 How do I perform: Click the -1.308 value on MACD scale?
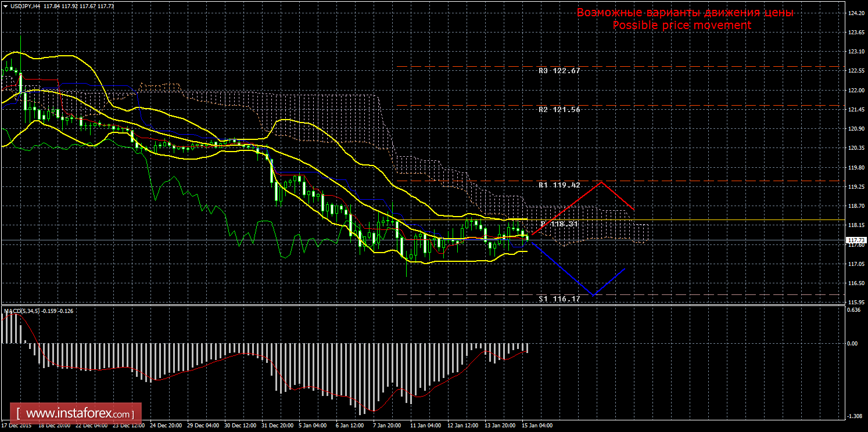coord(853,416)
